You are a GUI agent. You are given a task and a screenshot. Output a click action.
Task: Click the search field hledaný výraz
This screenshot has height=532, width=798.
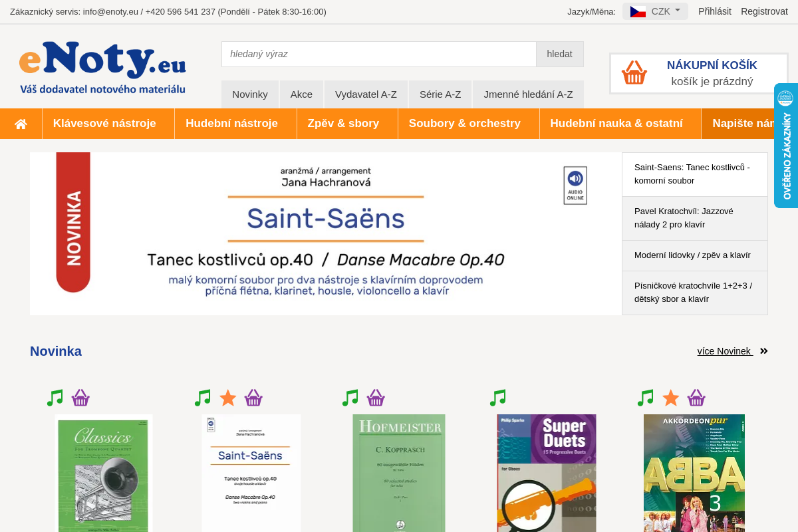click(x=379, y=54)
